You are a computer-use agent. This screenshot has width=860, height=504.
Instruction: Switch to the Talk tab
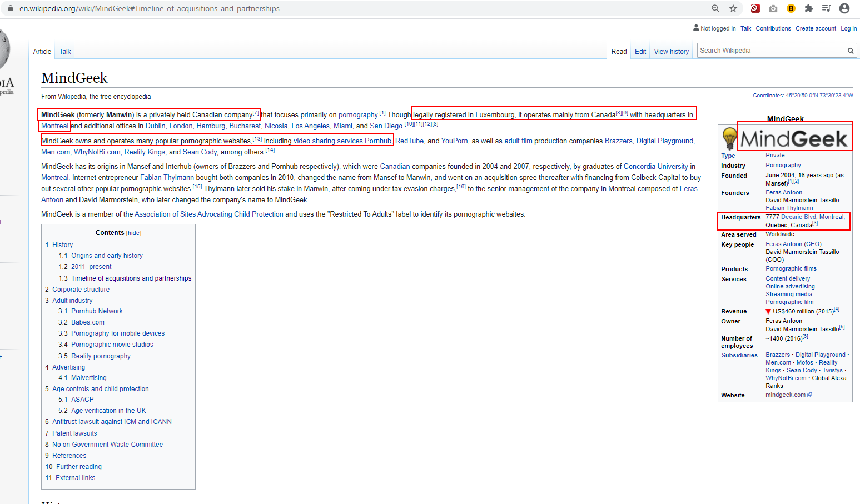[65, 52]
